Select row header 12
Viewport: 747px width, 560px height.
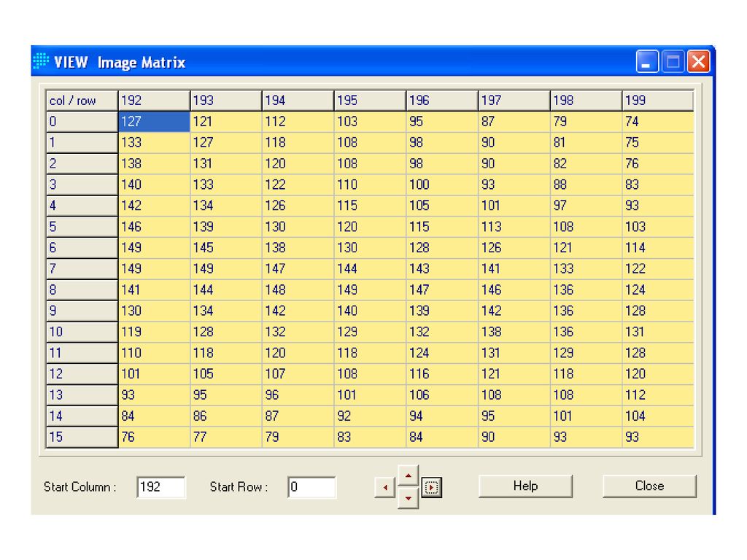coord(82,374)
